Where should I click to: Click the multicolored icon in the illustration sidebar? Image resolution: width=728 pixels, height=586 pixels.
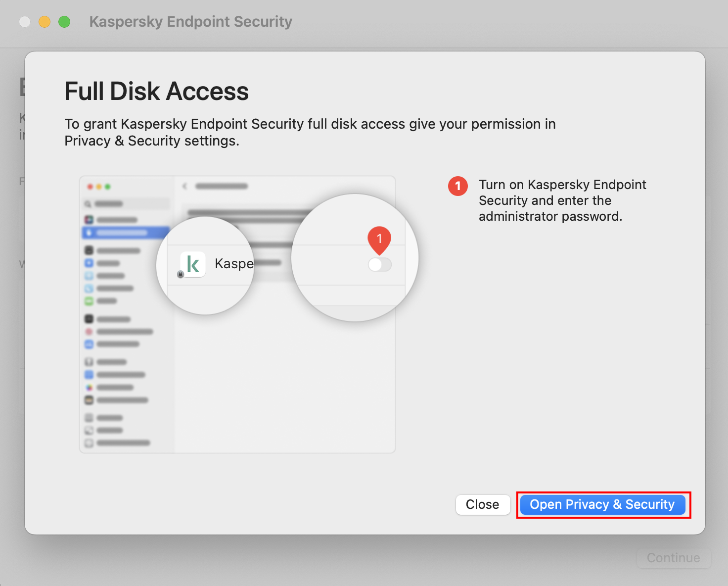tap(89, 388)
